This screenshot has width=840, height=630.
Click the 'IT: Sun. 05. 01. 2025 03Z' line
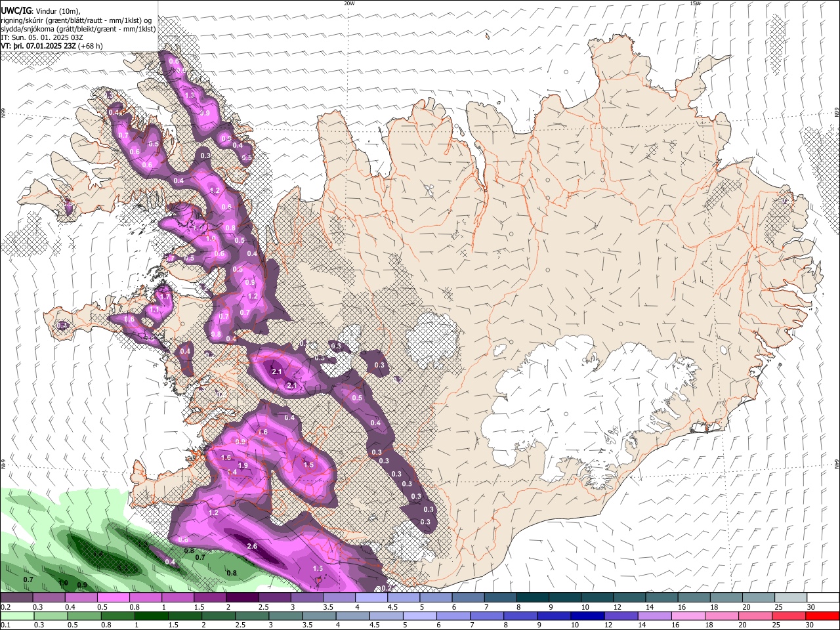tap(42, 37)
